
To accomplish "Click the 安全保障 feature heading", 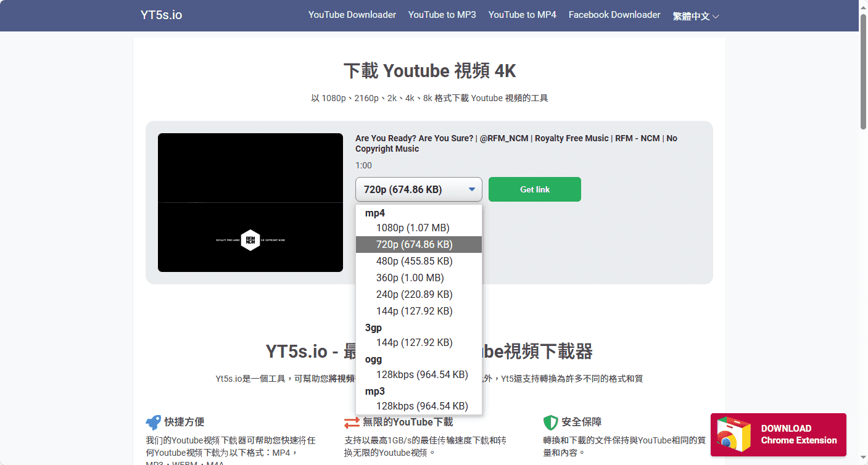I will tap(582, 422).
